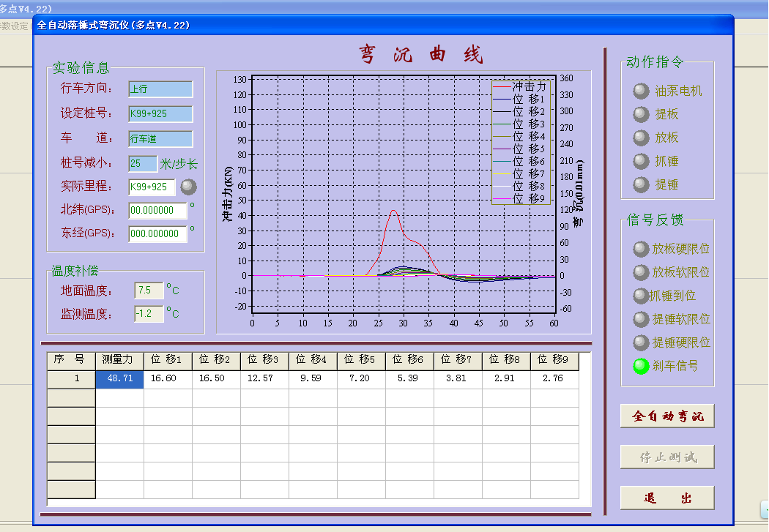Click the 测量力 column header
The image size is (769, 532).
tap(119, 361)
